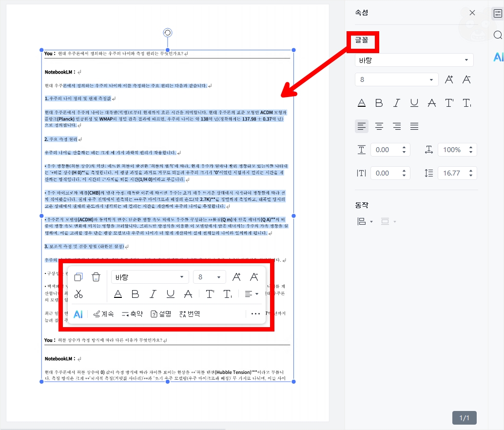Screen dimensions: 504x430
Task: Toggle italic in floating toolbar
Action: coord(153,294)
